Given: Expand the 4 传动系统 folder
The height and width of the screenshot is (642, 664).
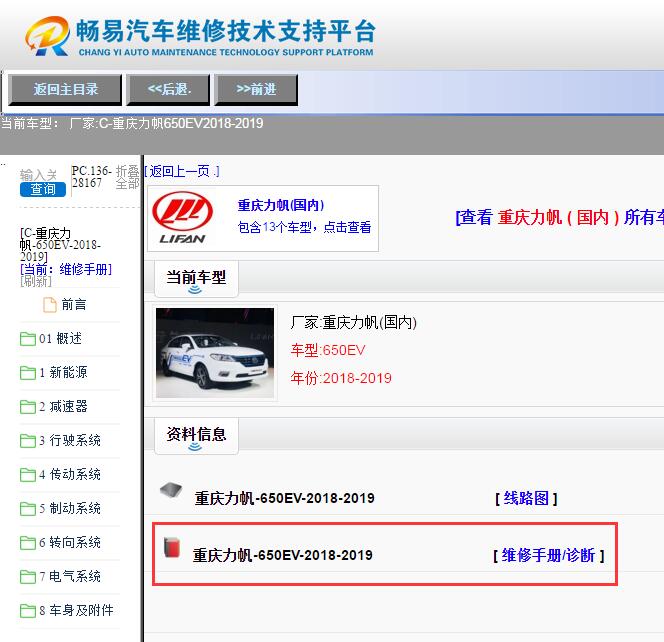Looking at the screenshot, I should pos(70,474).
